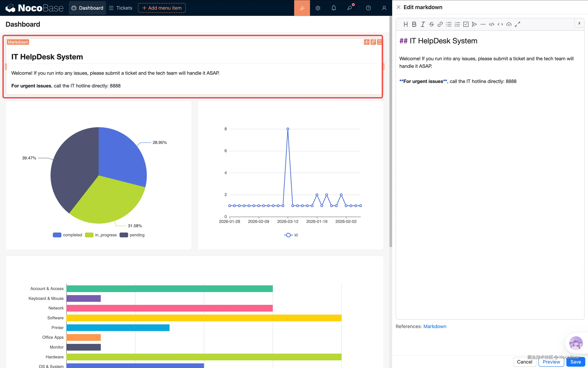The height and width of the screenshot is (368, 588).
Task: Open the Markdown block settings menu
Action: 379,42
